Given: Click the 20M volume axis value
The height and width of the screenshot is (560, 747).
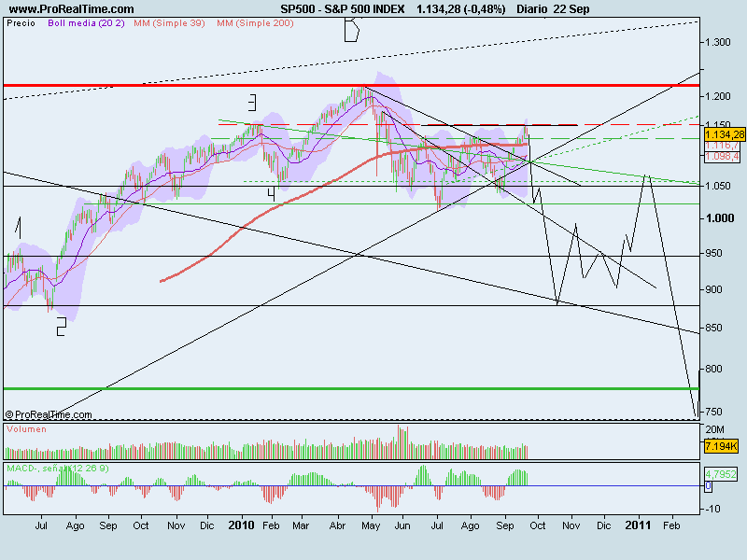Looking at the screenshot, I should coord(714,429).
